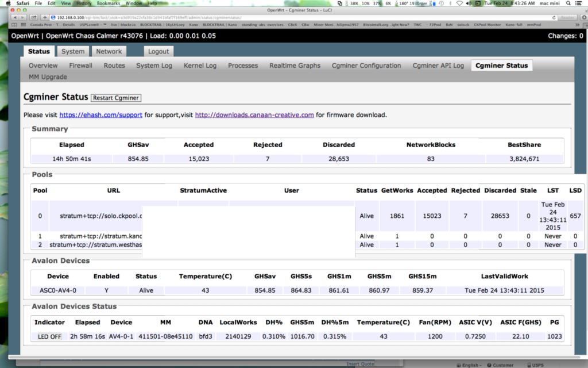Open Reading List book icon
Screen dimensions: 588x368
coord(14,25)
